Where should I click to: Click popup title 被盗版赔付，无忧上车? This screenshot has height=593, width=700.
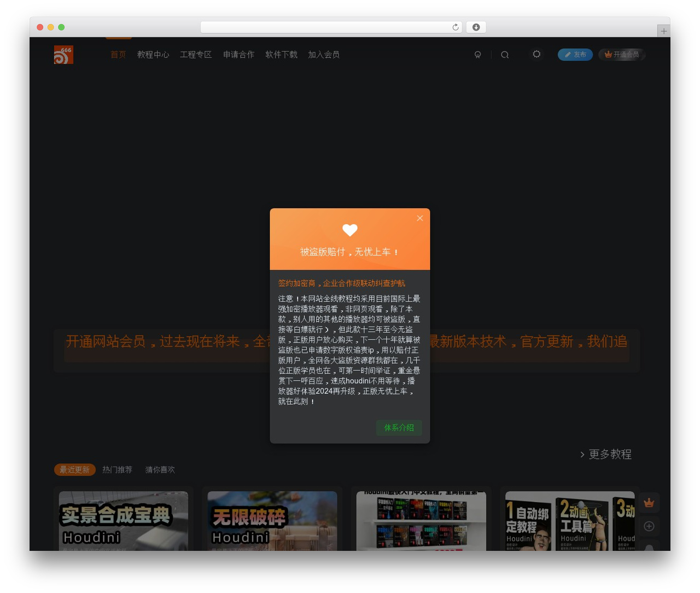349,252
